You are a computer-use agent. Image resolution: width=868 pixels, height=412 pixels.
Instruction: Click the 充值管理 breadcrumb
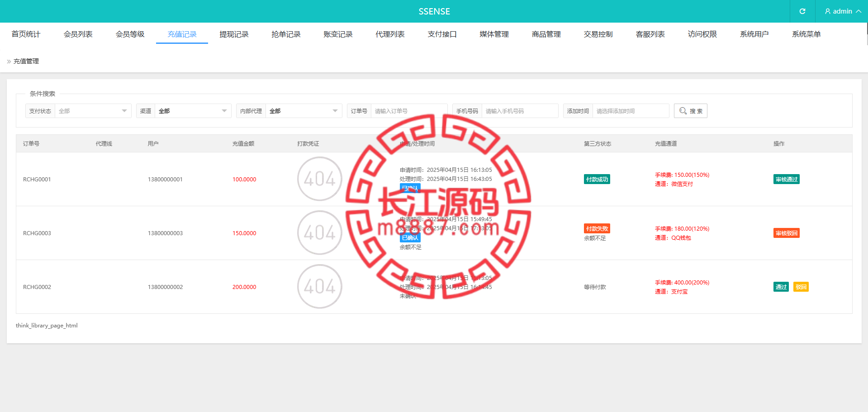[x=26, y=61]
